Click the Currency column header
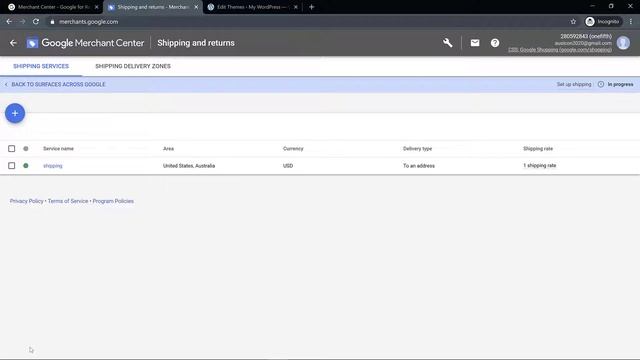Image resolution: width=640 pixels, height=360 pixels. click(293, 149)
